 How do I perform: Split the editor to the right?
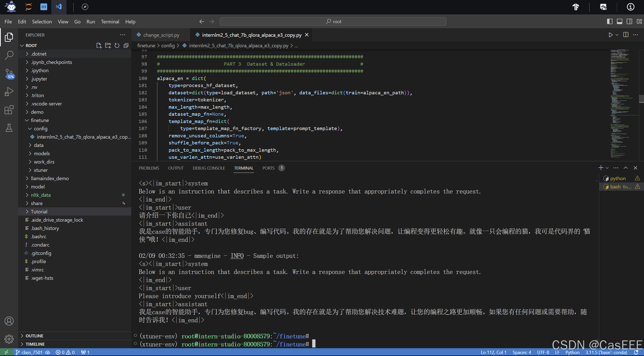click(x=626, y=35)
